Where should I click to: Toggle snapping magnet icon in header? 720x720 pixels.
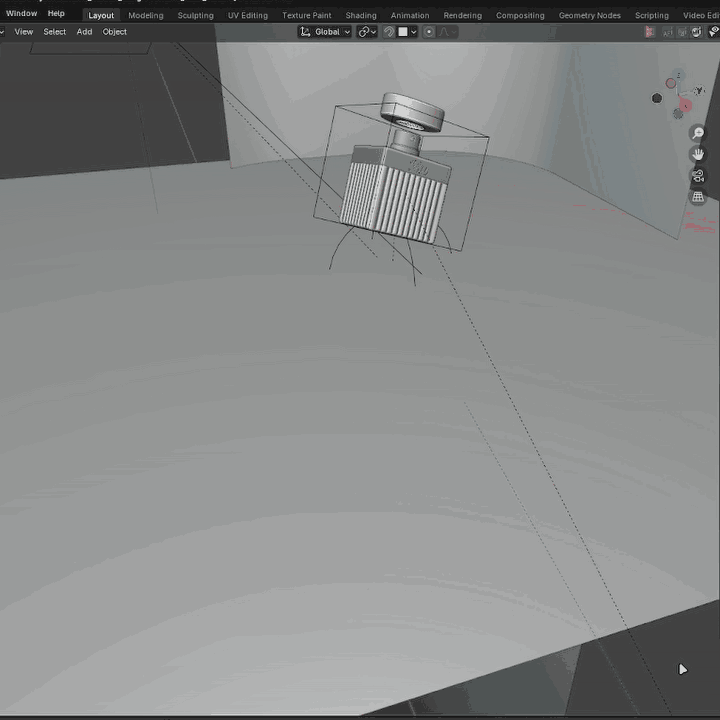(390, 32)
